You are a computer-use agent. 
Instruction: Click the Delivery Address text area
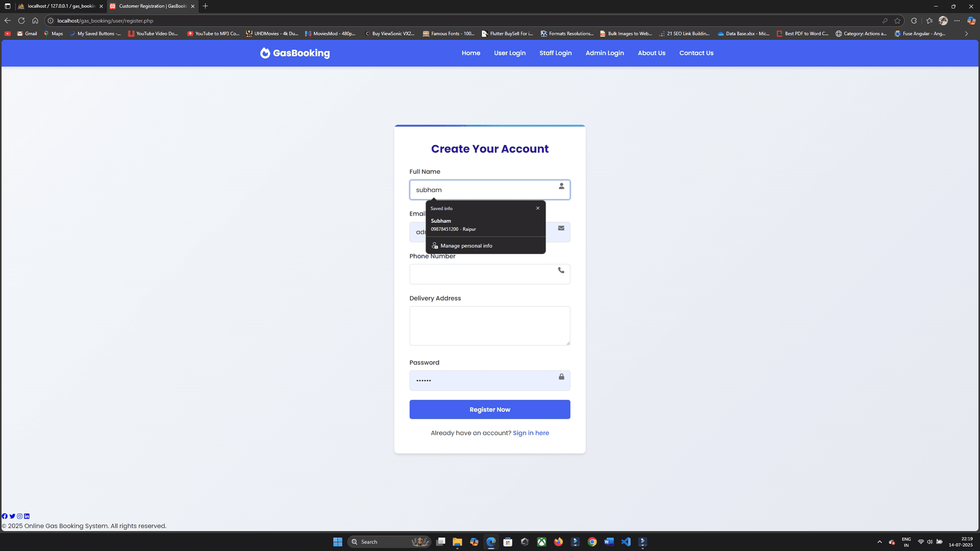tap(489, 326)
